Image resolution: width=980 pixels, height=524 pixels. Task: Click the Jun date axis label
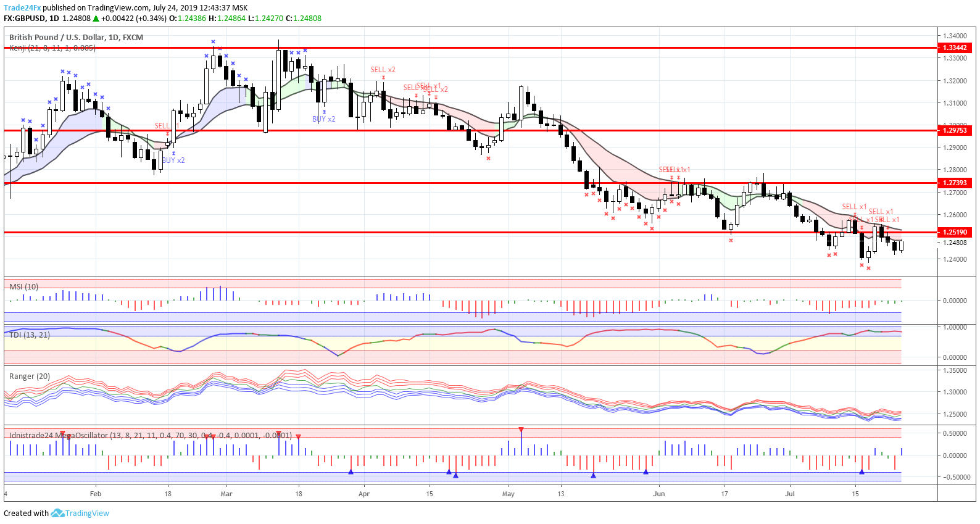pyautogui.click(x=659, y=494)
